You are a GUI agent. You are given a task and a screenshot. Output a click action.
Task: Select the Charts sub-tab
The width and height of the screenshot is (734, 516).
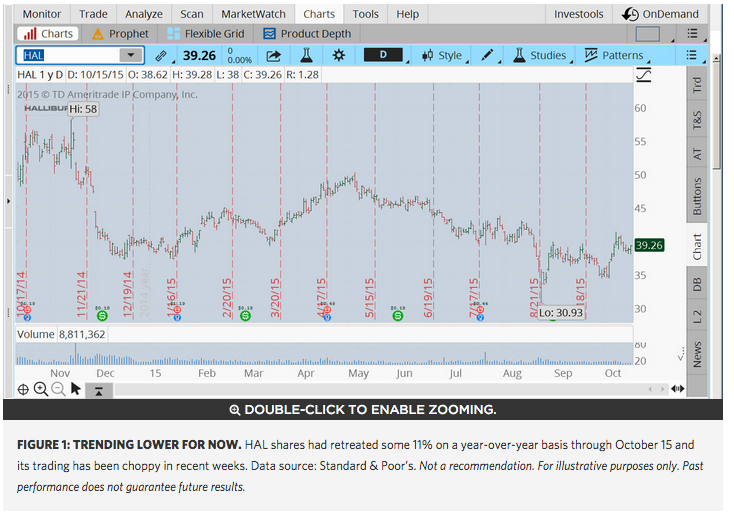click(x=48, y=34)
